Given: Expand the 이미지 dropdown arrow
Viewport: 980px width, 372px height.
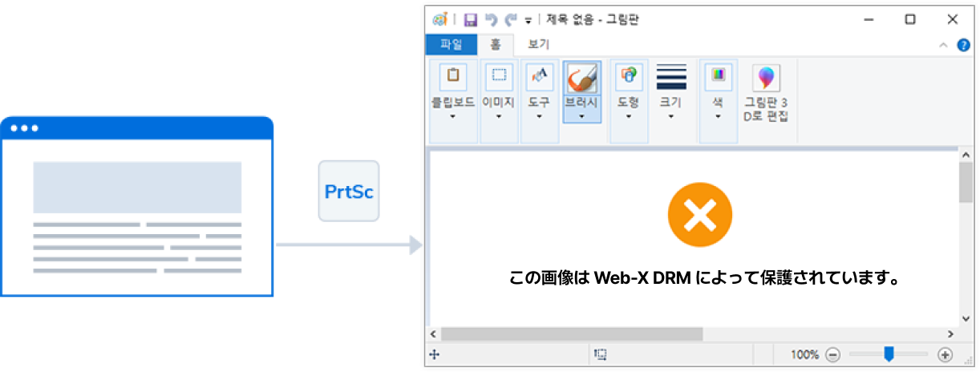Looking at the screenshot, I should pos(499,116).
